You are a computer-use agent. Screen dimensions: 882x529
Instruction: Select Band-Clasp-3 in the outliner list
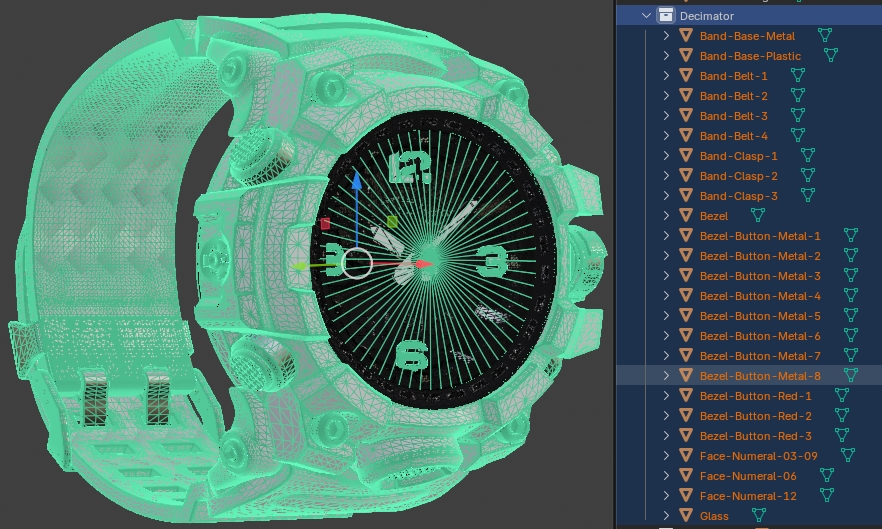coord(739,196)
